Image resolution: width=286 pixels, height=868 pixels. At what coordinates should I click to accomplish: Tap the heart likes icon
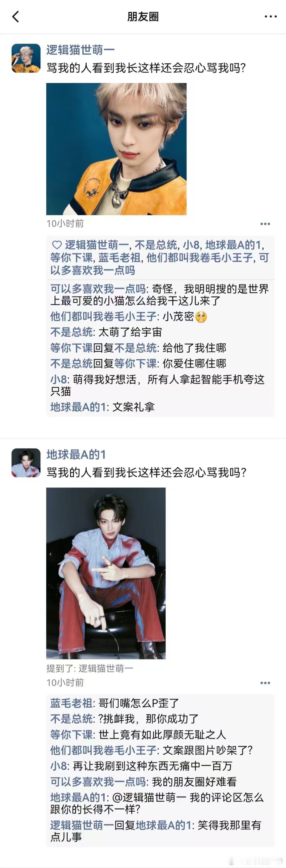coord(57,245)
